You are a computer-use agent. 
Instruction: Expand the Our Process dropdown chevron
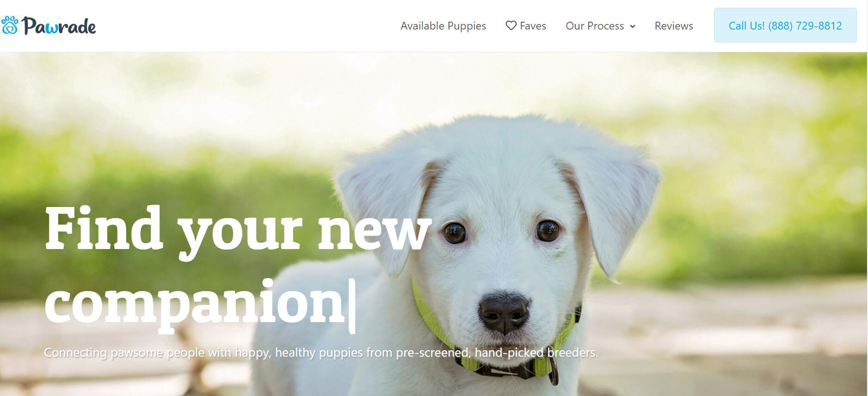pyautogui.click(x=633, y=26)
